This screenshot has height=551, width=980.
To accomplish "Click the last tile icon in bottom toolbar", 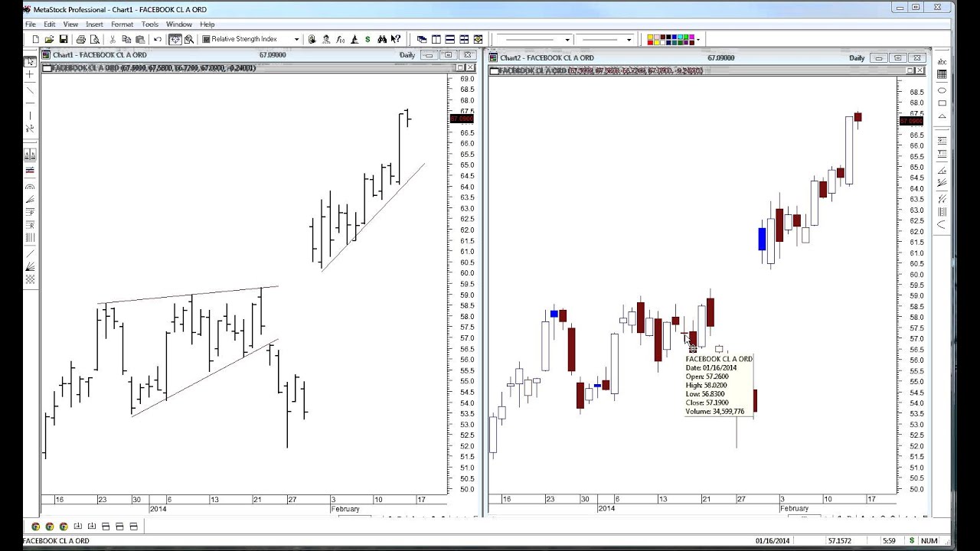I will point(133,526).
